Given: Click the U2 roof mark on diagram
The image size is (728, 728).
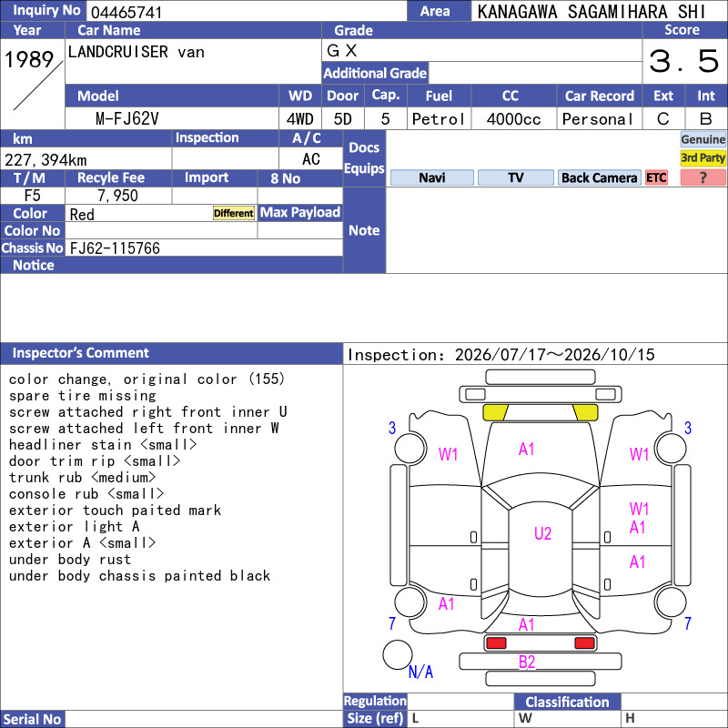Looking at the screenshot, I should click(x=542, y=533).
